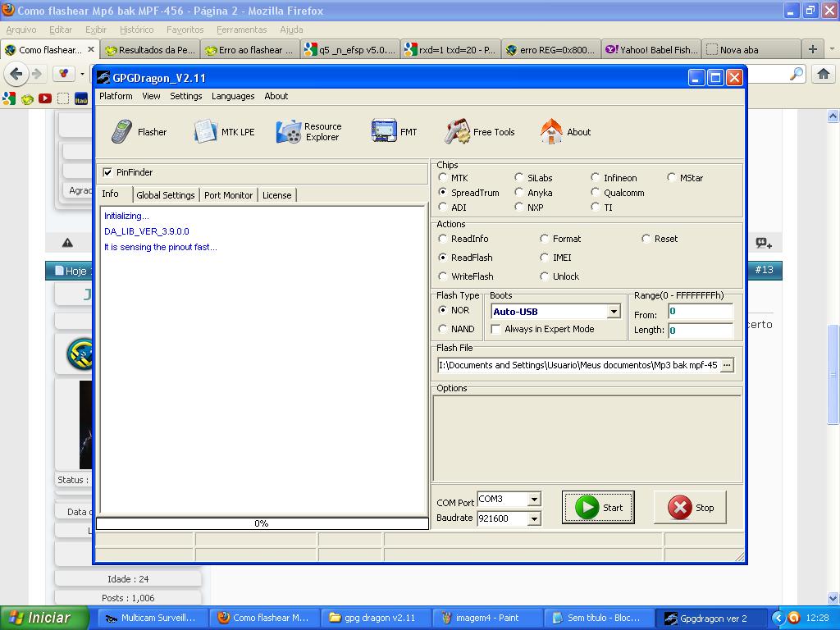Open Firefox tab list dropdown arrow
Image resolution: width=840 pixels, height=630 pixels.
point(832,49)
